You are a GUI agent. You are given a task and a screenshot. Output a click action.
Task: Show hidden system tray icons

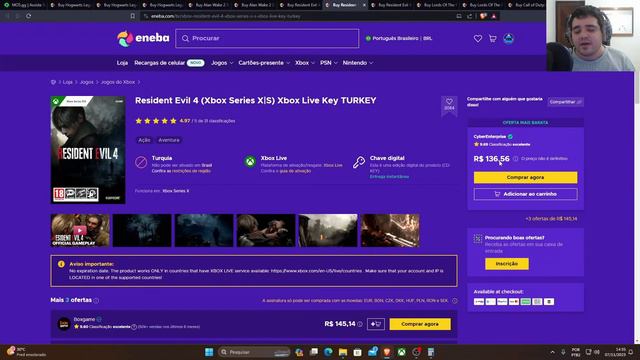[x=553, y=352]
